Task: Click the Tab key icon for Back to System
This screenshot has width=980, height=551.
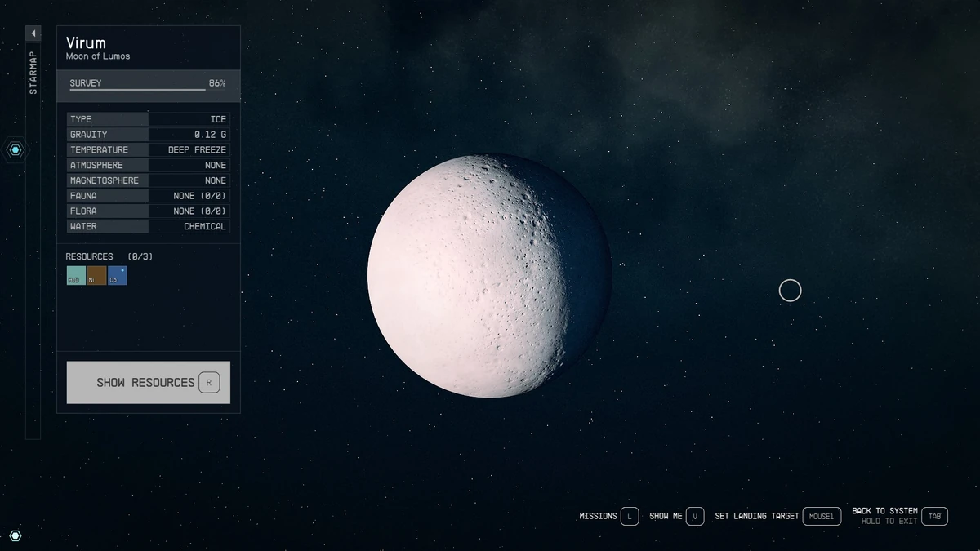Action: tap(934, 516)
